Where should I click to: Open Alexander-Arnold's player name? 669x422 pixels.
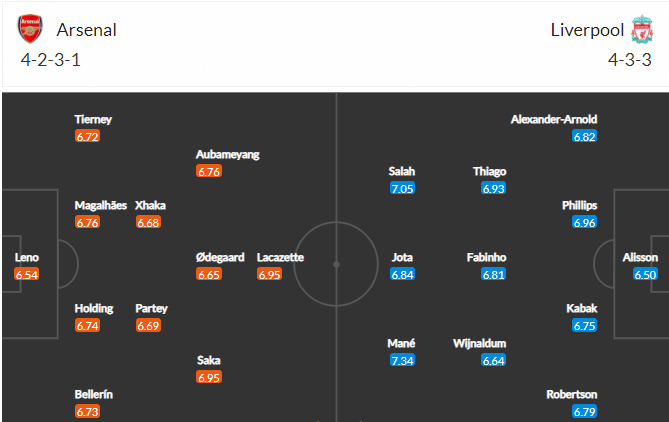(554, 119)
